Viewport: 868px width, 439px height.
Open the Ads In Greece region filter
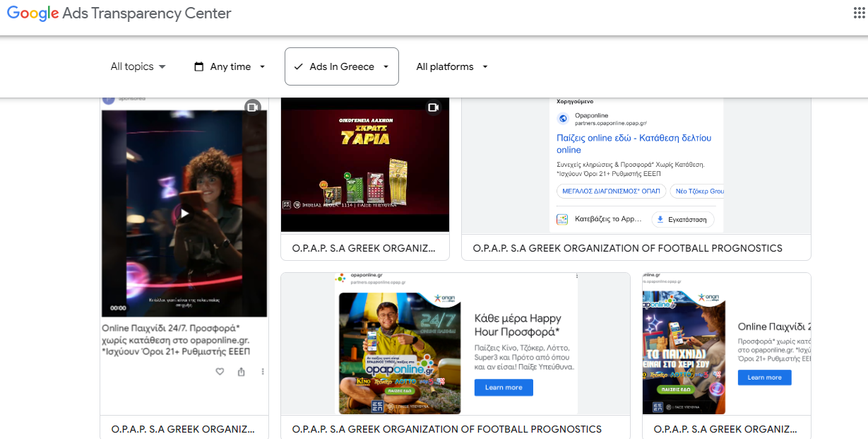pos(342,66)
